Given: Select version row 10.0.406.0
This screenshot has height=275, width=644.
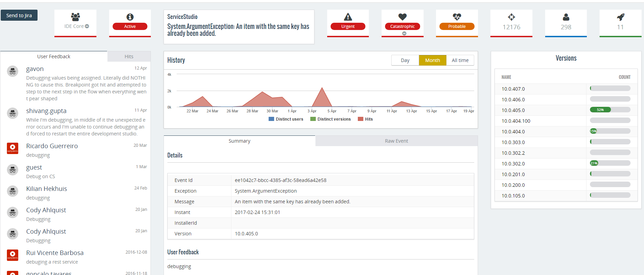Looking at the screenshot, I should pos(566,100).
